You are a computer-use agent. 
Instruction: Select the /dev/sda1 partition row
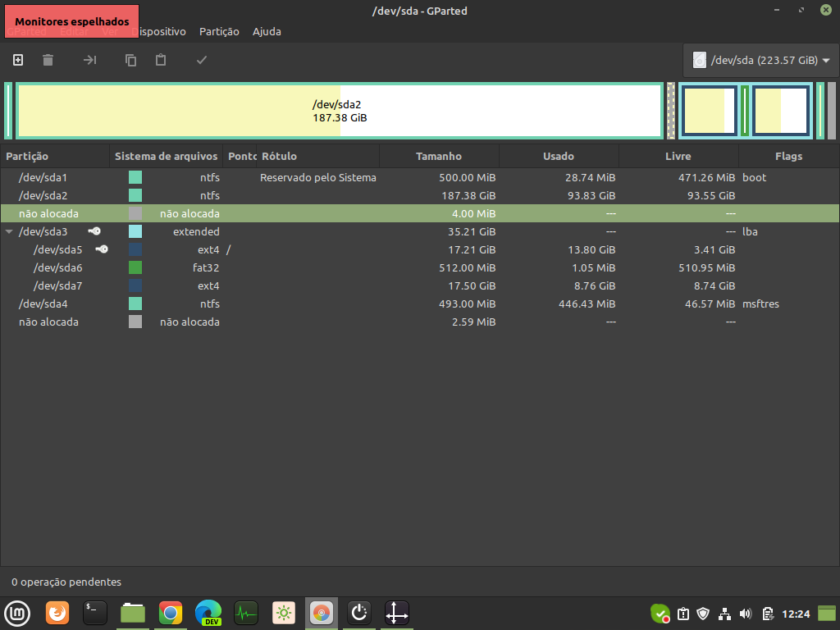pos(420,177)
